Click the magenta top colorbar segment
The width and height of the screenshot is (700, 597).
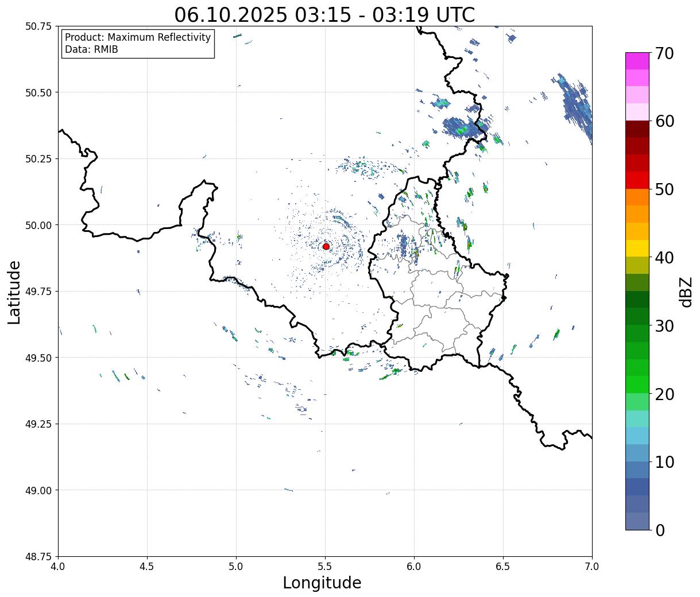(x=637, y=61)
